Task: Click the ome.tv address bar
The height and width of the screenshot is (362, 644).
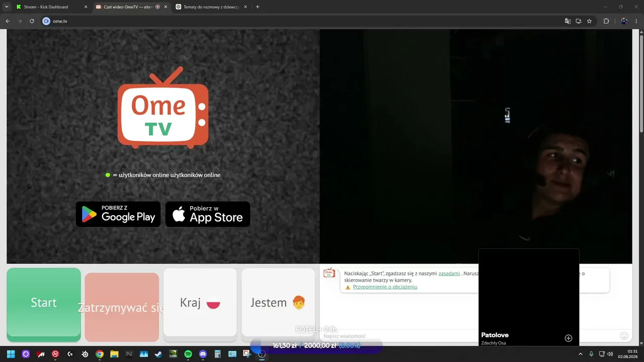Action: [x=302, y=21]
